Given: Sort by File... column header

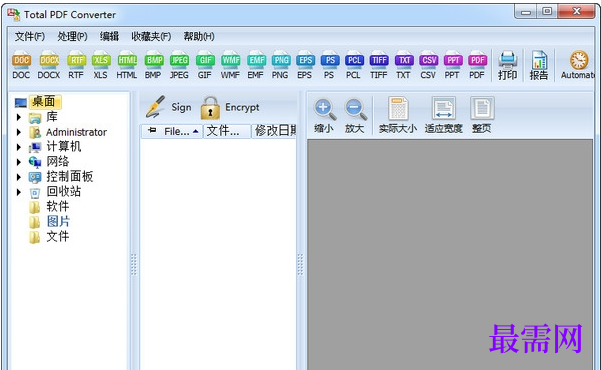Looking at the screenshot, I should 172,131.
